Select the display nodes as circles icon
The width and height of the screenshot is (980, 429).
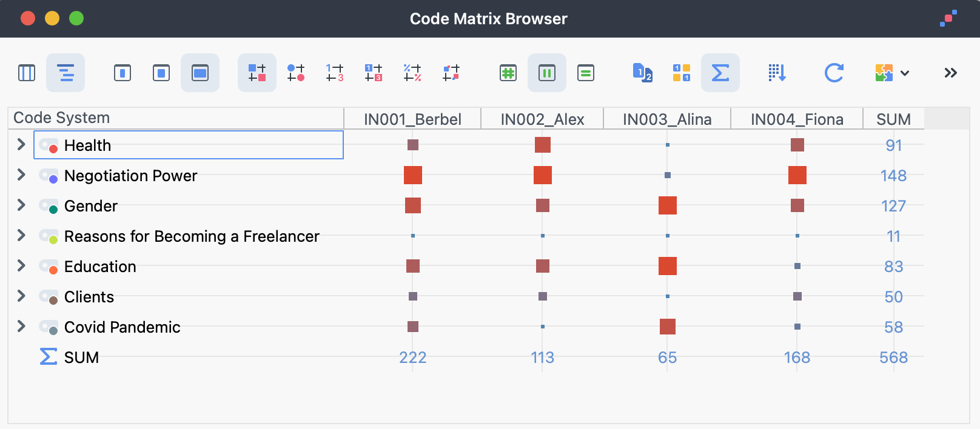pos(296,73)
